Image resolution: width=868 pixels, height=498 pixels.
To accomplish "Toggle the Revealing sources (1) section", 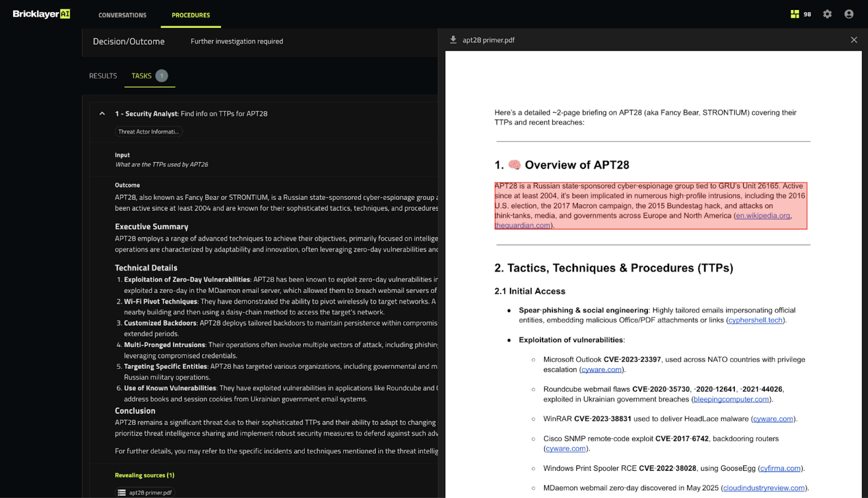I will (x=145, y=475).
